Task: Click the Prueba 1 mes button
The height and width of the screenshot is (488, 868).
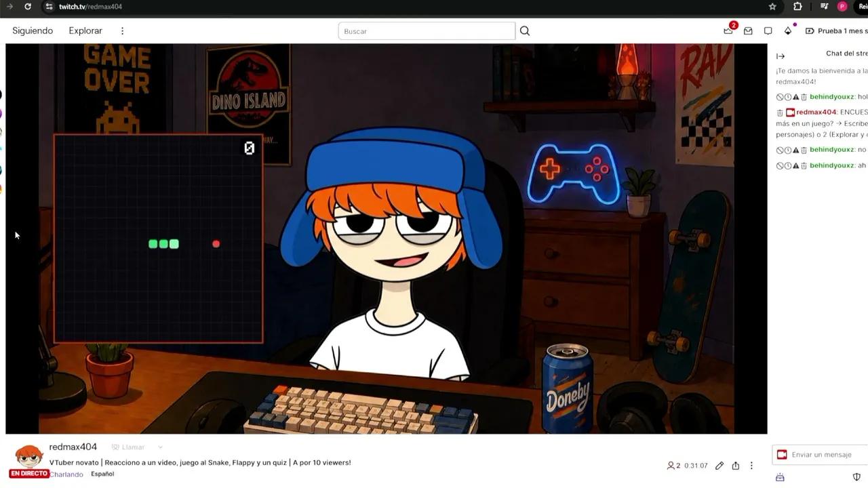Action: [836, 31]
